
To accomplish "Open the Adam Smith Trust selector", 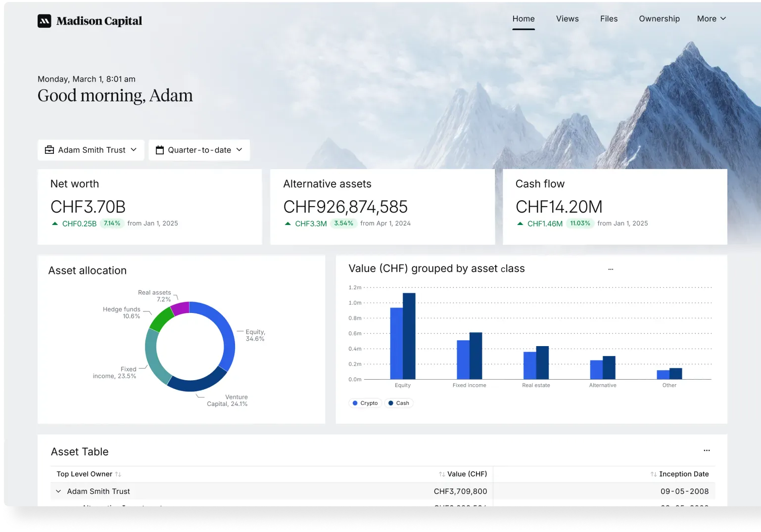I will [x=91, y=150].
